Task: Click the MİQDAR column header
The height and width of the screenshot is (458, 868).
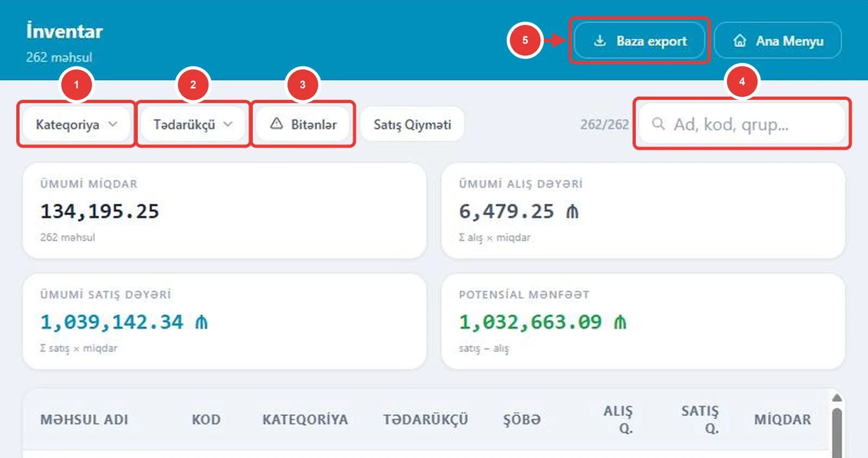Action: [783, 419]
